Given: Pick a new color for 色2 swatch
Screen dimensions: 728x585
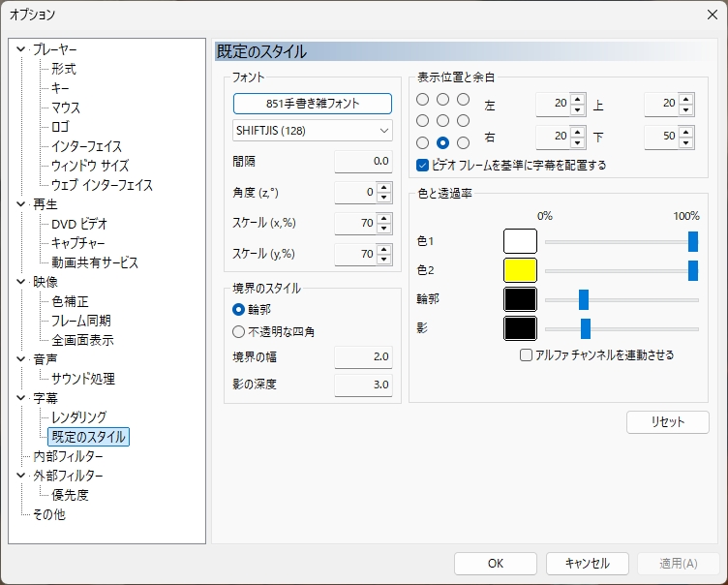Looking at the screenshot, I should pyautogui.click(x=520, y=270).
